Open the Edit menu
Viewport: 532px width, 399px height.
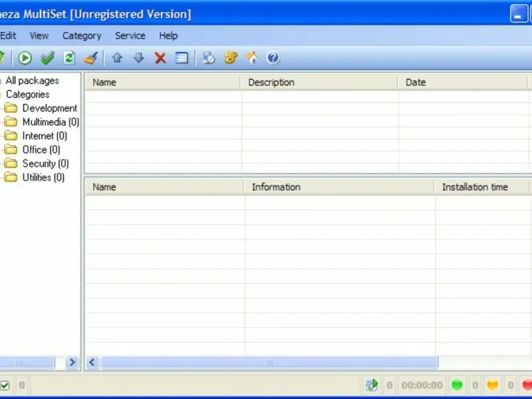click(x=8, y=36)
